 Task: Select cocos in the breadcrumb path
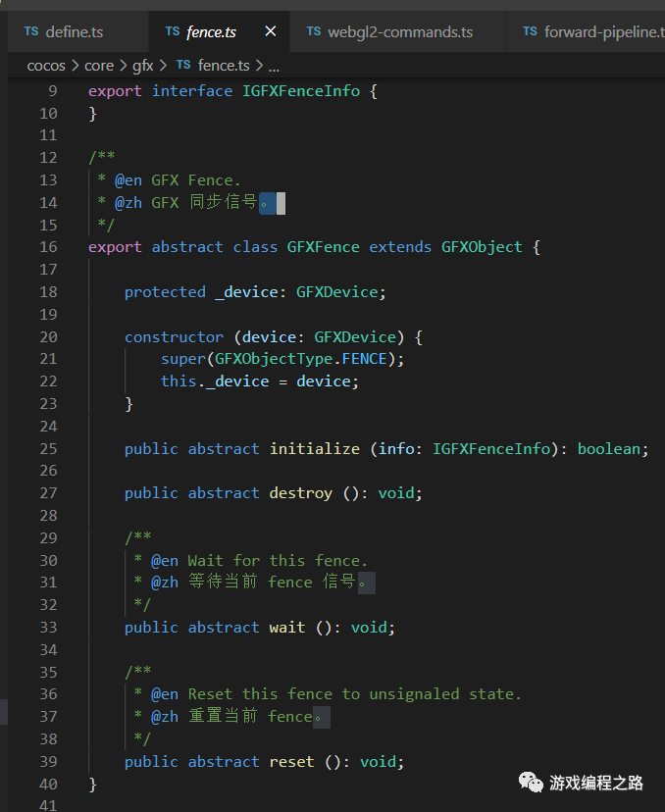46,66
